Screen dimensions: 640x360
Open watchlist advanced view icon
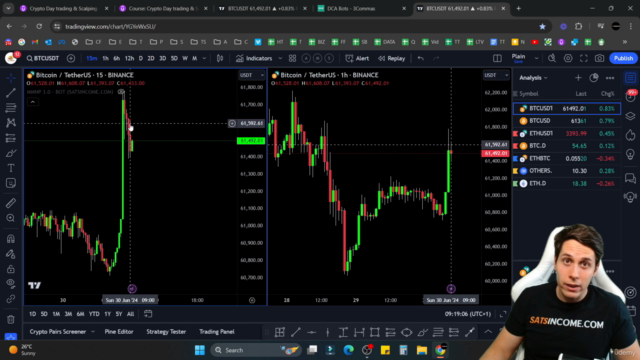coord(594,78)
